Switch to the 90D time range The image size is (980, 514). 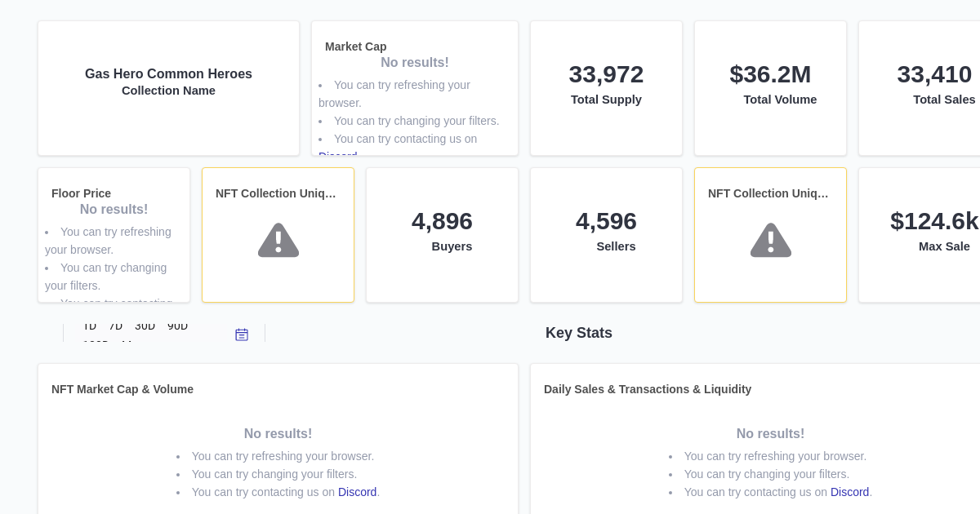tap(177, 326)
